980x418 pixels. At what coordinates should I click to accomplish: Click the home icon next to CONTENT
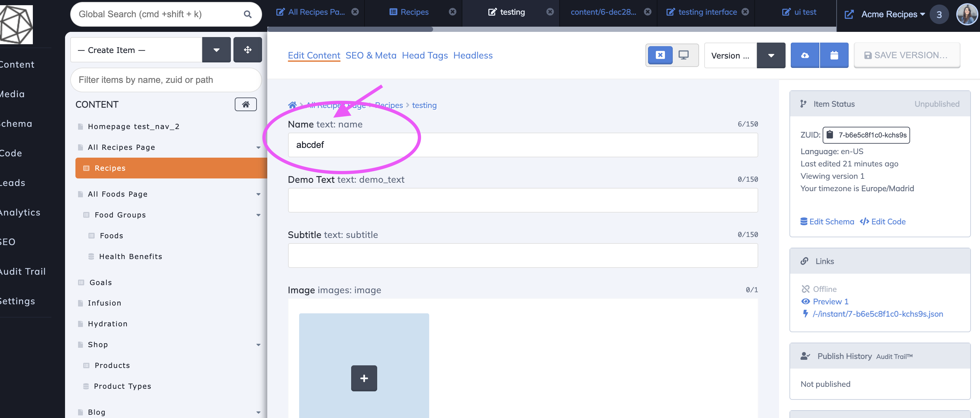(x=245, y=104)
